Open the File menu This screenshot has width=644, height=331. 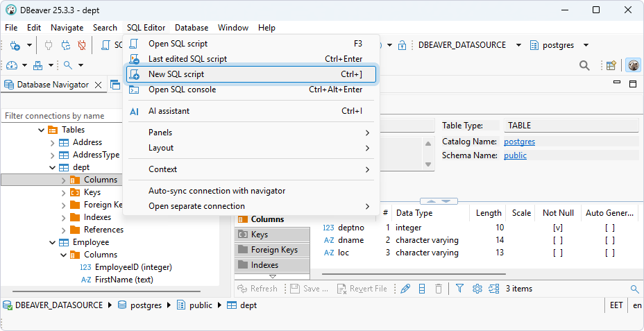tap(11, 28)
